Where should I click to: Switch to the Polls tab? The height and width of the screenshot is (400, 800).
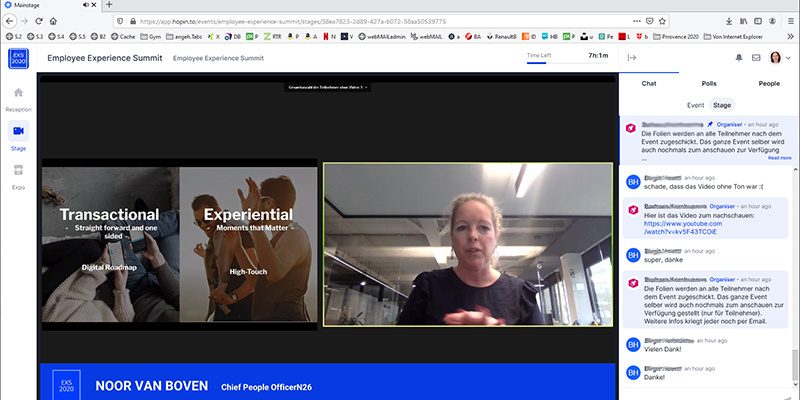coord(709,83)
